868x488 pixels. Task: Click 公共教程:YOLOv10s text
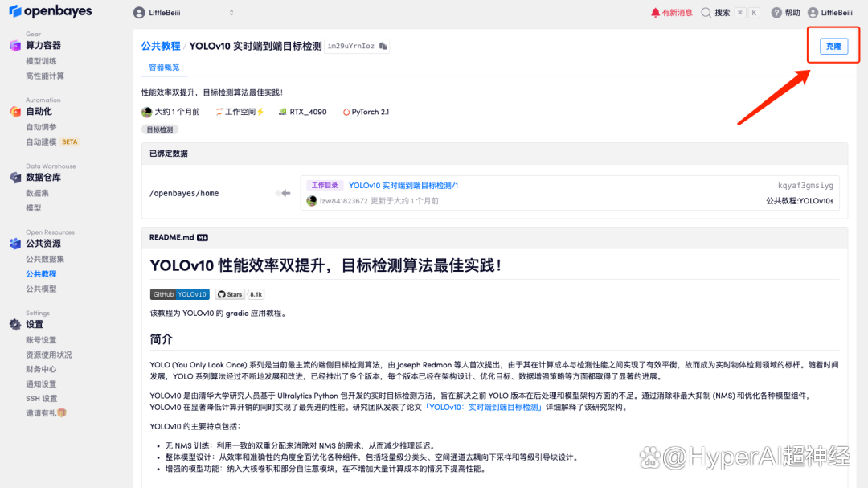pyautogui.click(x=800, y=201)
